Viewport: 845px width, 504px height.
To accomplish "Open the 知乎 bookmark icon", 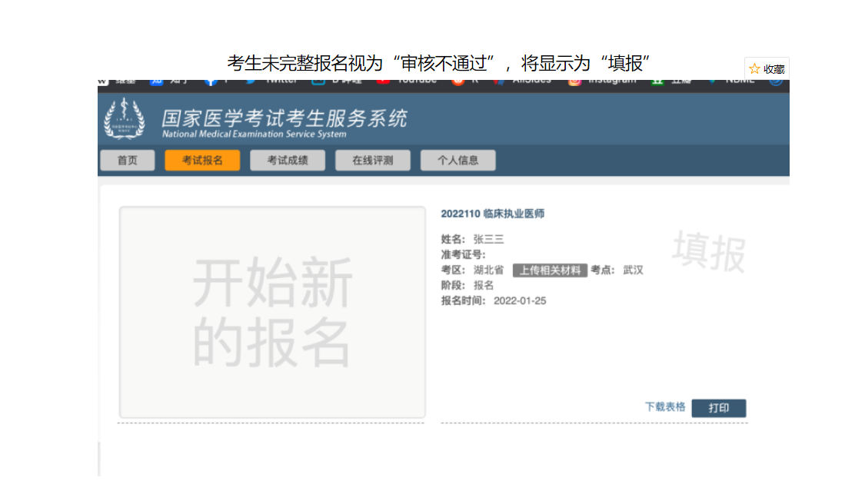I will 158,81.
